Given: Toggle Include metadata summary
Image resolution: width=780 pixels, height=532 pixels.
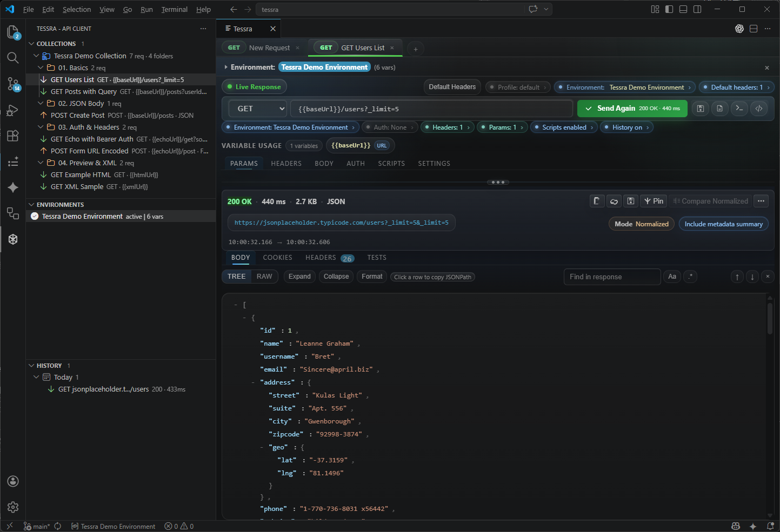Looking at the screenshot, I should (723, 224).
